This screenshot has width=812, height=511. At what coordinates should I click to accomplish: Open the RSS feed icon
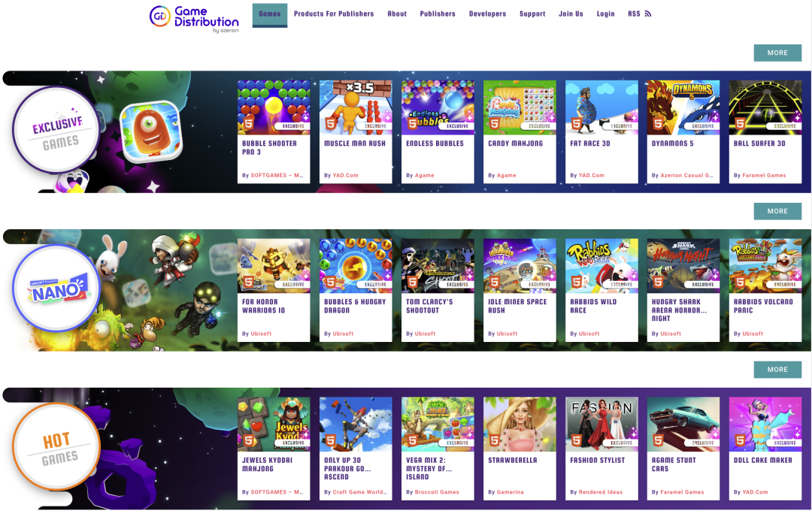pyautogui.click(x=648, y=14)
